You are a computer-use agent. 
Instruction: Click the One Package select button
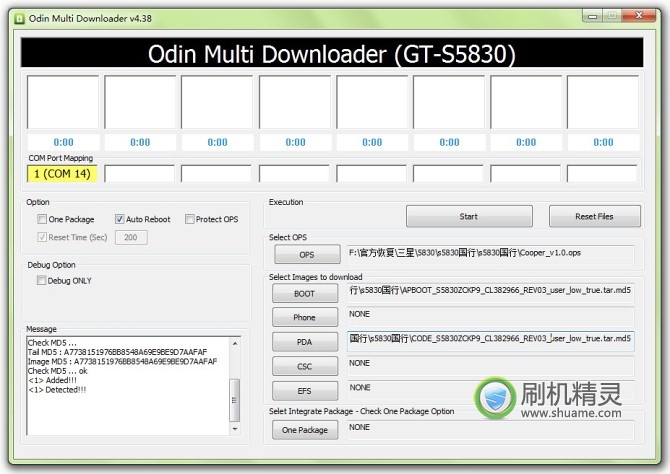(x=305, y=430)
